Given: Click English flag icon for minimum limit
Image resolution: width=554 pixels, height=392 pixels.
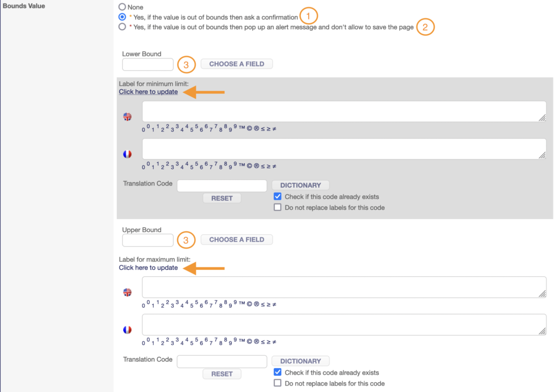Looking at the screenshot, I should 128,116.
